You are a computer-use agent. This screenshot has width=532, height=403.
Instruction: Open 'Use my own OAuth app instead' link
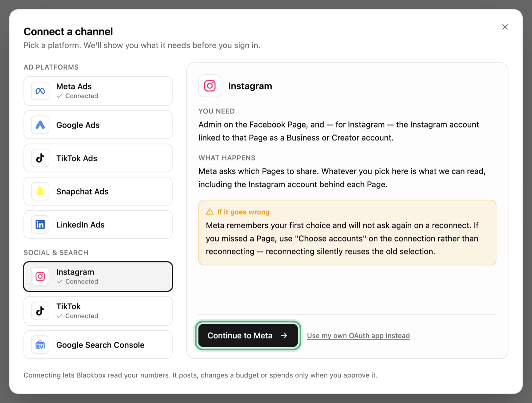click(x=358, y=336)
